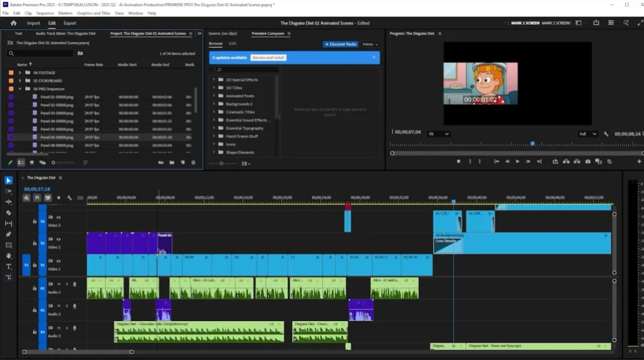The height and width of the screenshot is (360, 644).
Task: Open Quick Export share icon
Action: click(x=596, y=23)
